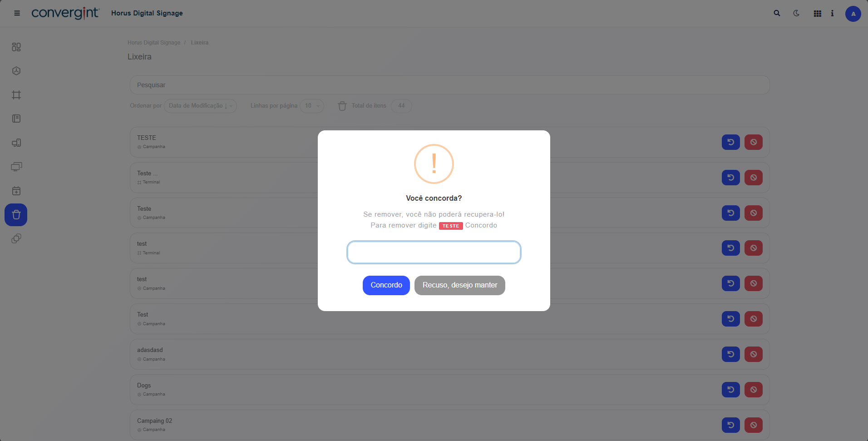Click the Pesquisar search field
868x441 pixels.
point(449,85)
